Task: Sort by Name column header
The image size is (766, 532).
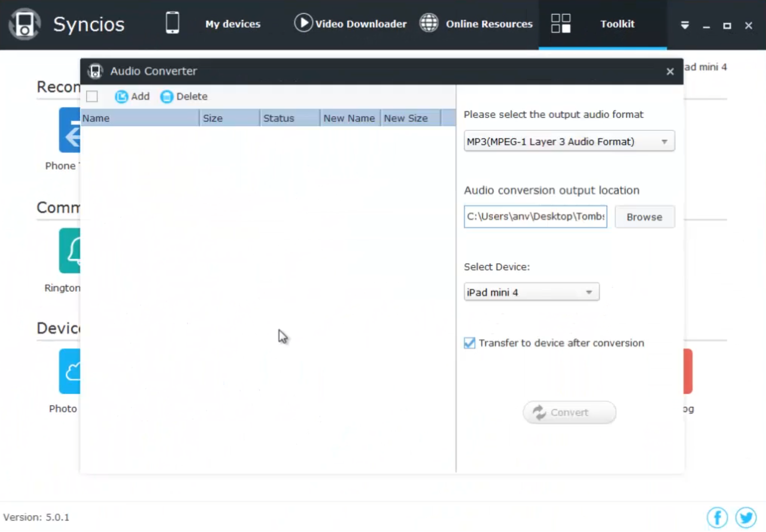Action: (140, 118)
